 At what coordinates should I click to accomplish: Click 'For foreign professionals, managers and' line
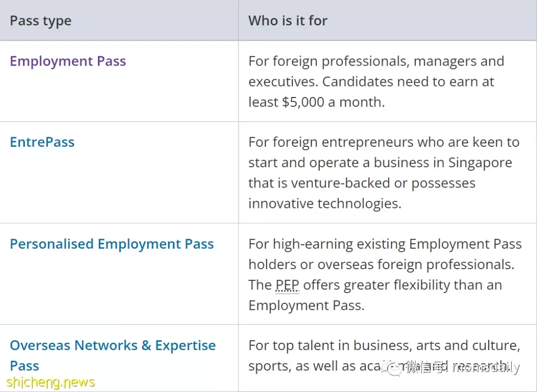(376, 61)
